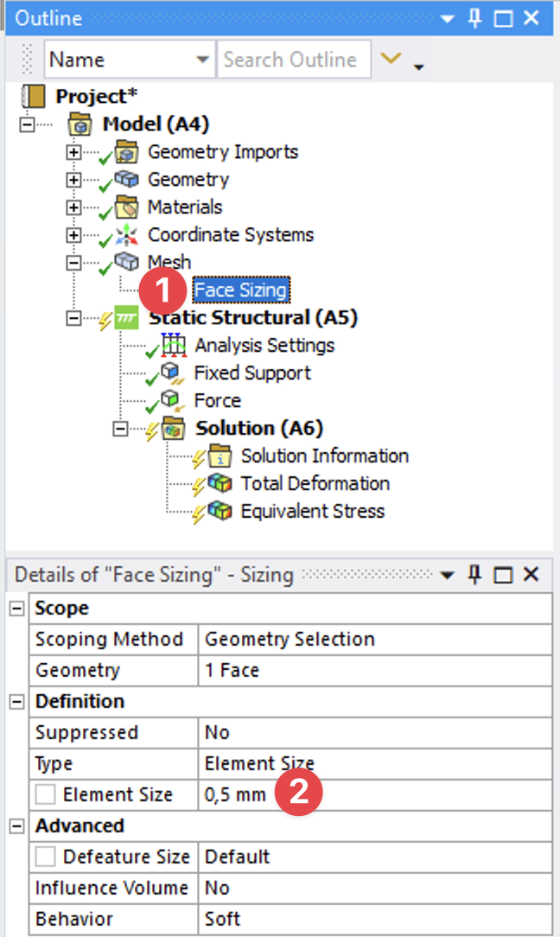Image resolution: width=560 pixels, height=937 pixels.
Task: Click the Total Deformation result icon
Action: [220, 484]
